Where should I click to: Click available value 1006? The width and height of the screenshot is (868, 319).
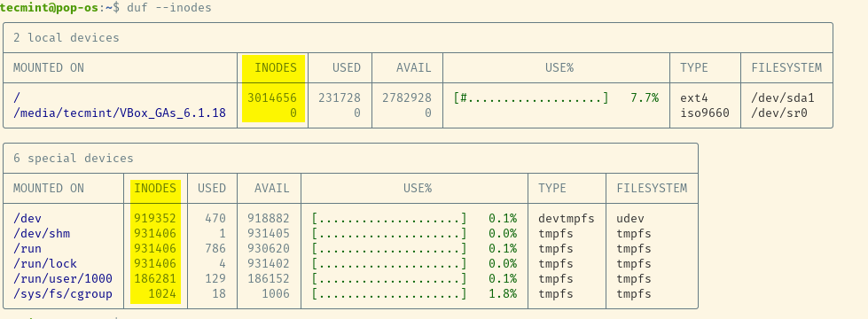tap(276, 293)
